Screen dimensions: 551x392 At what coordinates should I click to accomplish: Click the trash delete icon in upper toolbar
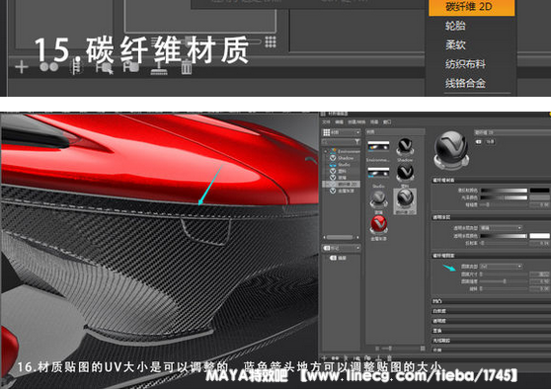187,67
